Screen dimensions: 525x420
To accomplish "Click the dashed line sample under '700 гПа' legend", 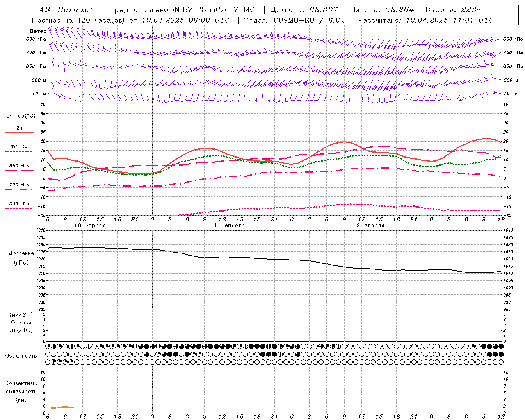I will (18, 189).
